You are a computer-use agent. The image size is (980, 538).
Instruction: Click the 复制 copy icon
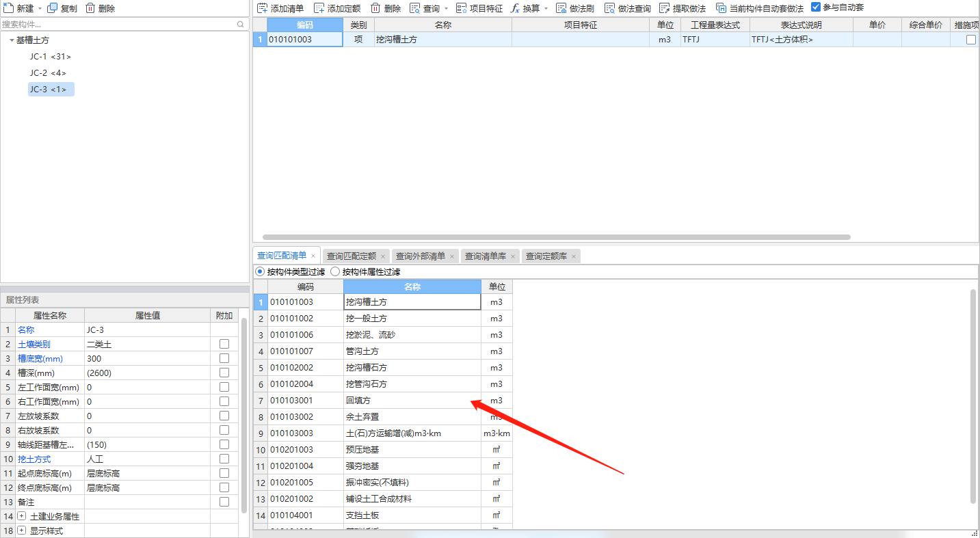click(53, 8)
